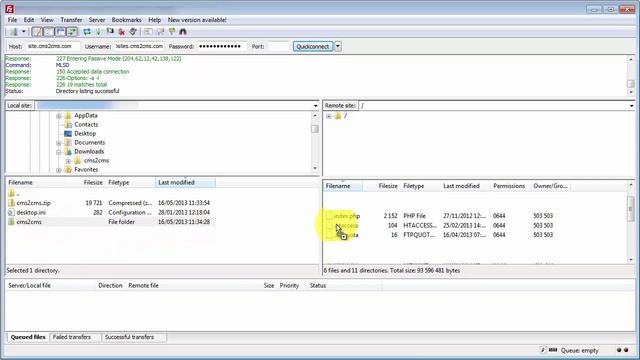Image resolution: width=640 pixels, height=360 pixels.
Task: Toggle the transfer queue display
Action: (72, 31)
